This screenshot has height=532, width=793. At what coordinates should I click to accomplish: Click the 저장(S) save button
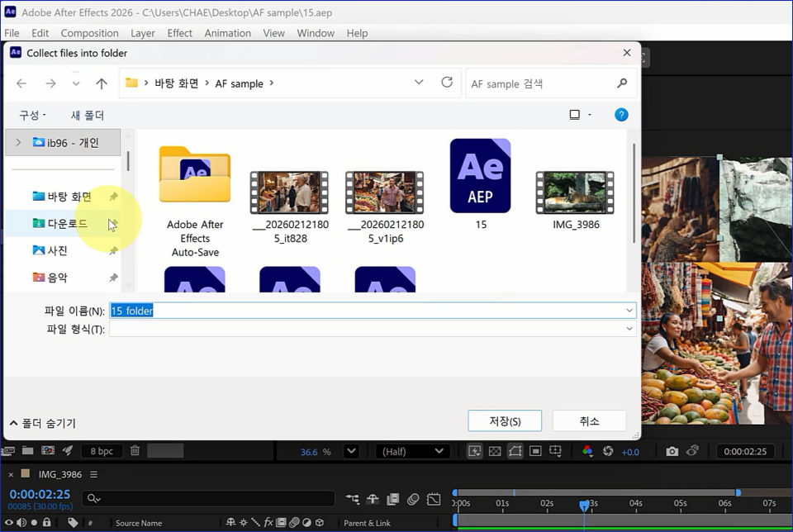tap(505, 420)
